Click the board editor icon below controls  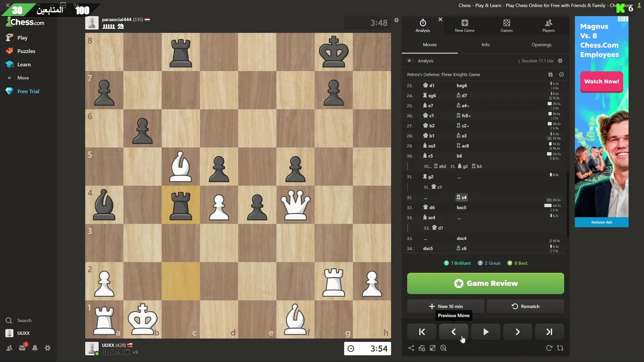pos(432,348)
